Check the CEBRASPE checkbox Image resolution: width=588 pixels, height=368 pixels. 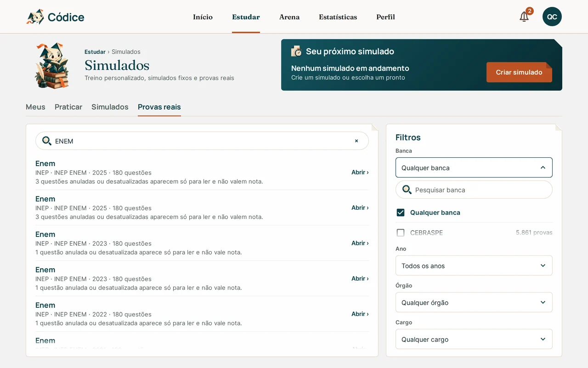pyautogui.click(x=401, y=233)
